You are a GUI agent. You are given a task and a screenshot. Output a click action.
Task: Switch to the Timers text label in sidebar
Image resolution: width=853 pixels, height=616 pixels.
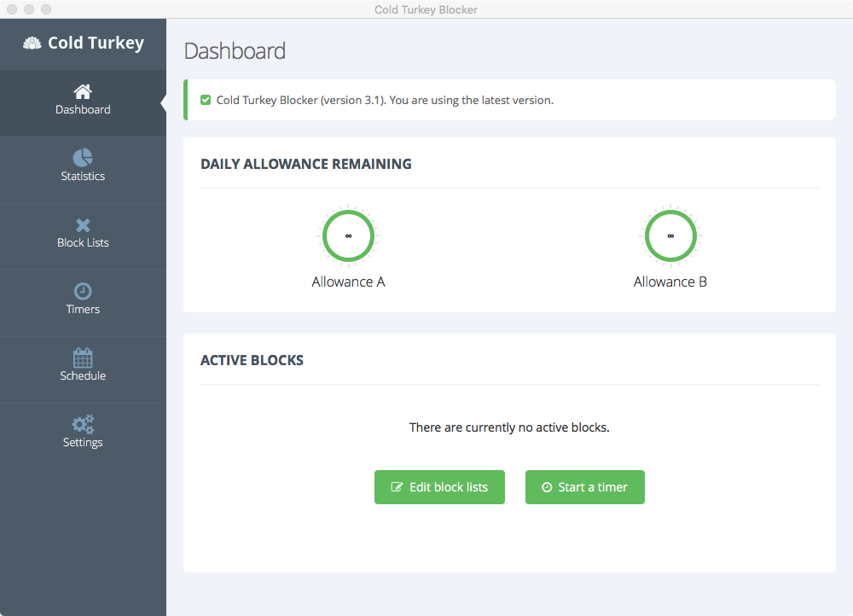click(83, 310)
